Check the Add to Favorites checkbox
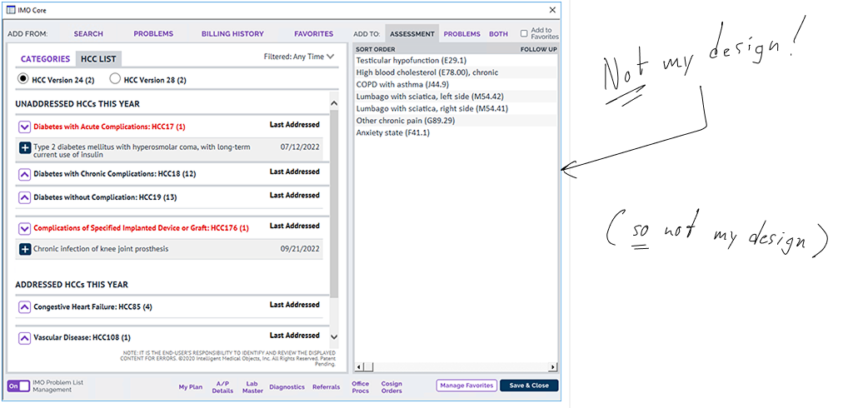This screenshot has height=408, width=868. [524, 34]
